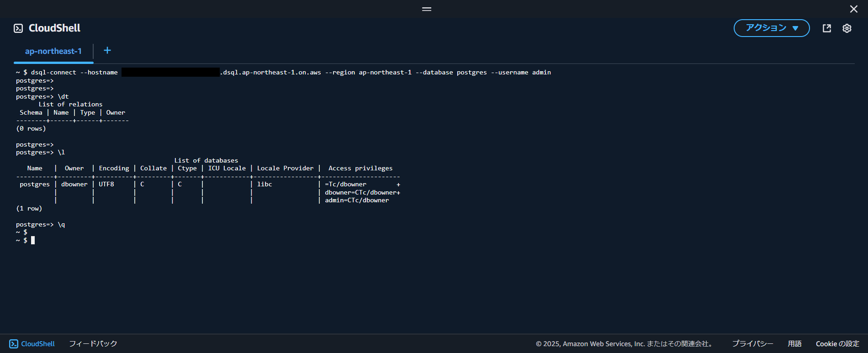Image resolution: width=868 pixels, height=353 pixels.
Task: Click 'Encoding' column header text
Action: 114,168
